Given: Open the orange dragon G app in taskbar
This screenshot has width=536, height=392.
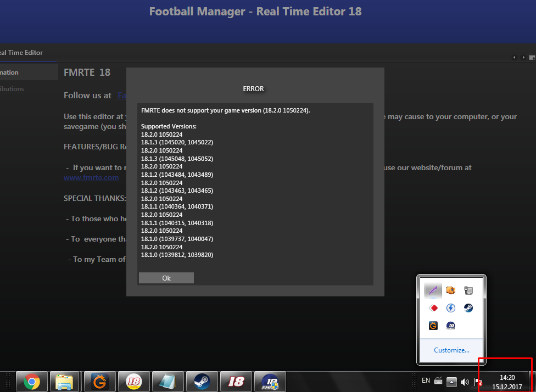Looking at the screenshot, I should [x=99, y=382].
